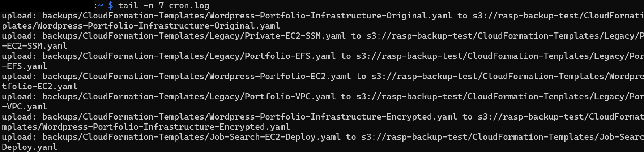Screen dimensions: 644x152
Task: Click the tail command text
Action: 128,5
